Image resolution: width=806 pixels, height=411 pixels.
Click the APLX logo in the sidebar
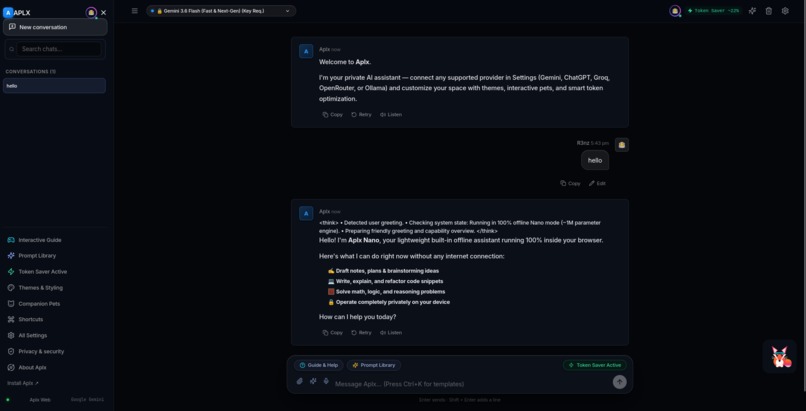pos(17,13)
